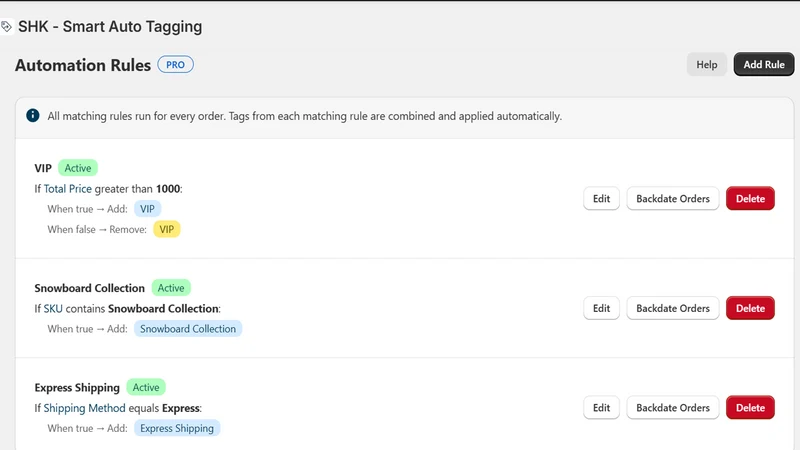Delete the Snowboard Collection rule
Image resolution: width=800 pixels, height=450 pixels.
pos(750,308)
